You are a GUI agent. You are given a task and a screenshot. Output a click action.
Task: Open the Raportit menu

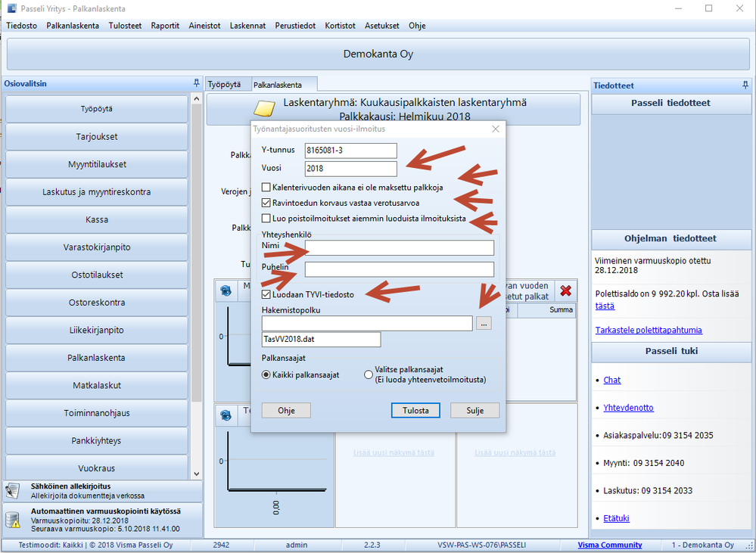pyautogui.click(x=165, y=26)
